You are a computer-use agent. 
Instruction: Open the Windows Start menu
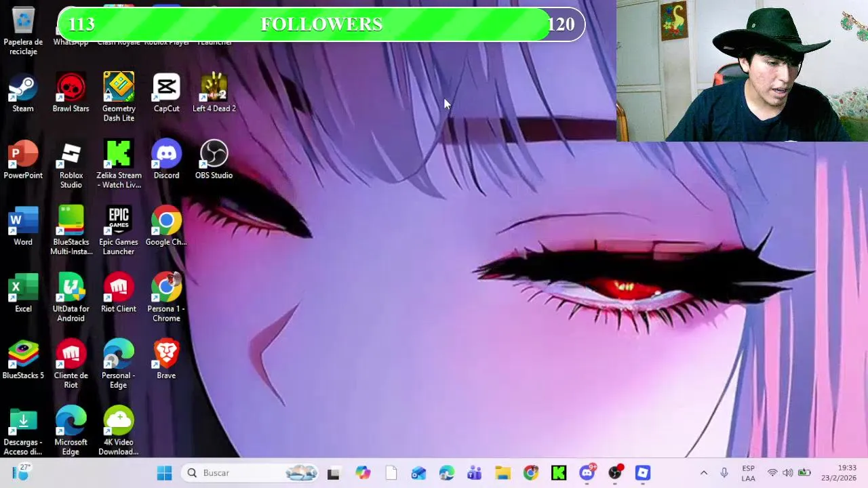[164, 473]
